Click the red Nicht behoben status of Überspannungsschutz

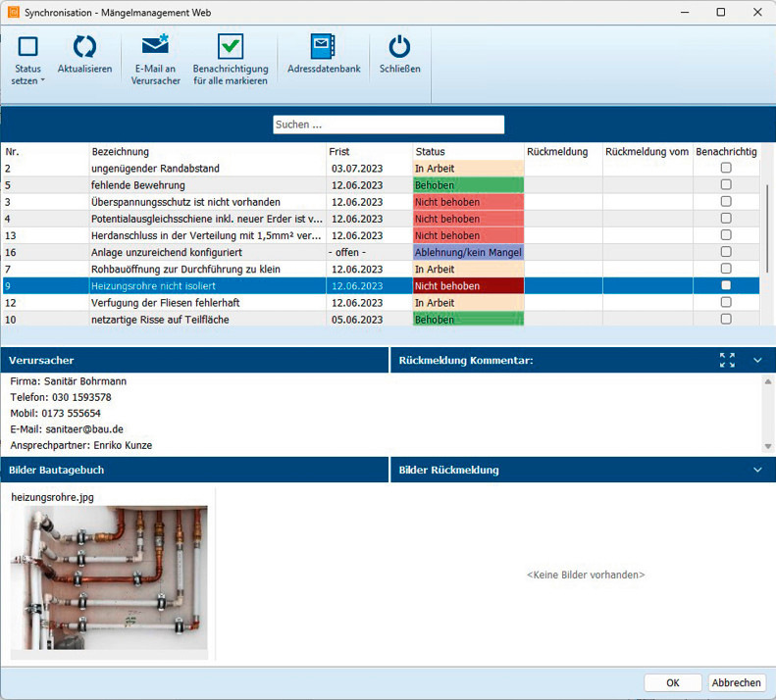click(x=468, y=202)
